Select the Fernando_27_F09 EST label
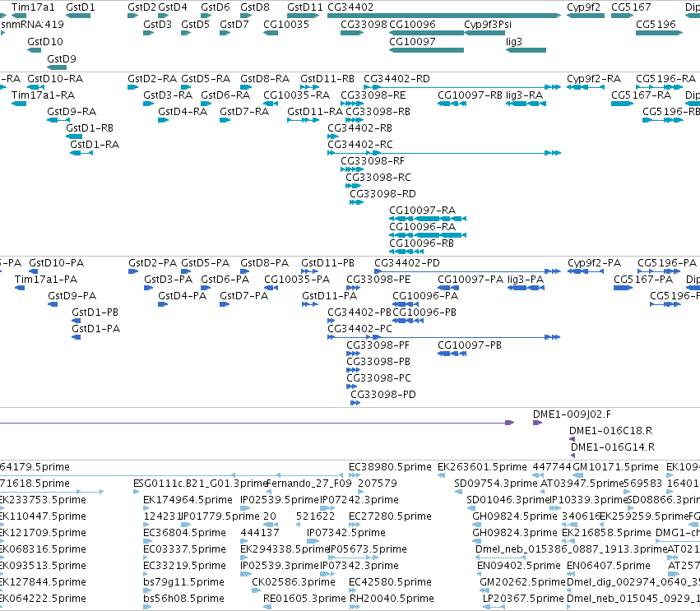700x611 pixels. (309, 484)
